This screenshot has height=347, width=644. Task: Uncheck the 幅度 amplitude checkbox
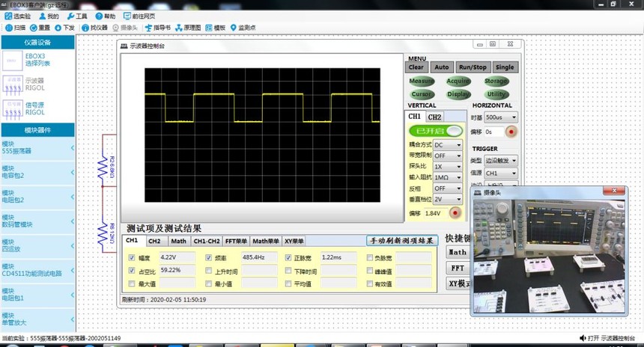point(132,257)
